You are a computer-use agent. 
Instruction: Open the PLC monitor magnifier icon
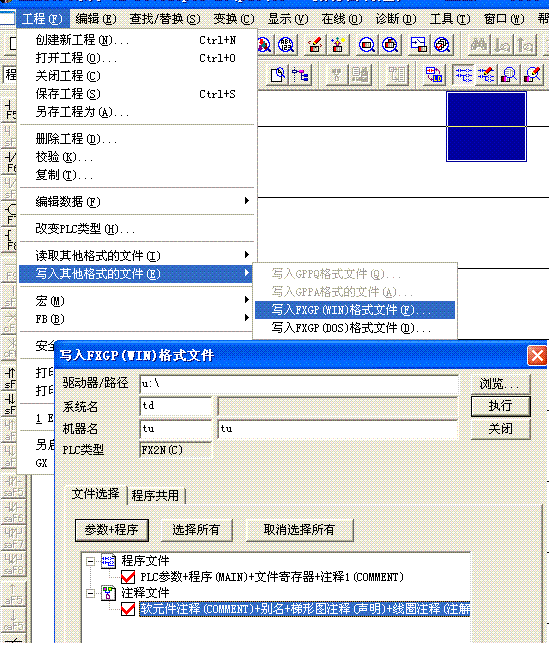pyautogui.click(x=367, y=44)
